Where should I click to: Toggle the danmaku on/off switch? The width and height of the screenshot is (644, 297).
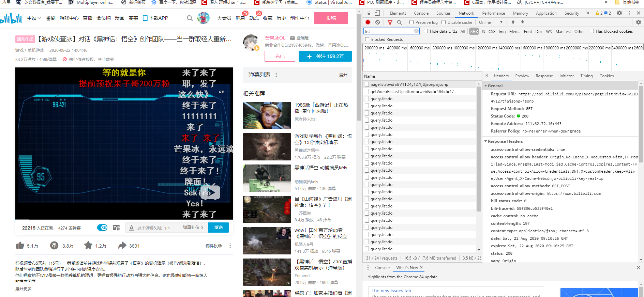point(102,228)
